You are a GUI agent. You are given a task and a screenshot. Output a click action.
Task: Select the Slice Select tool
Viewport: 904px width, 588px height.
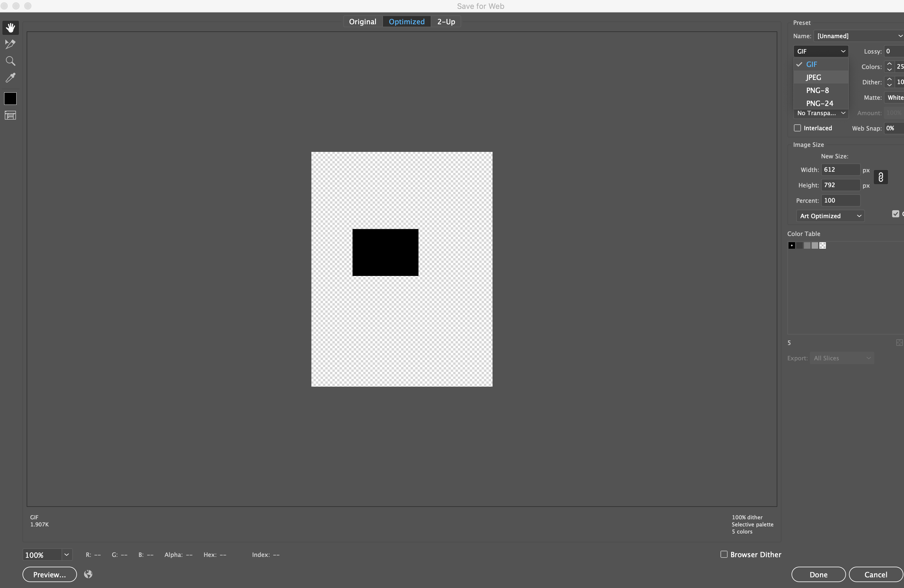click(x=10, y=44)
